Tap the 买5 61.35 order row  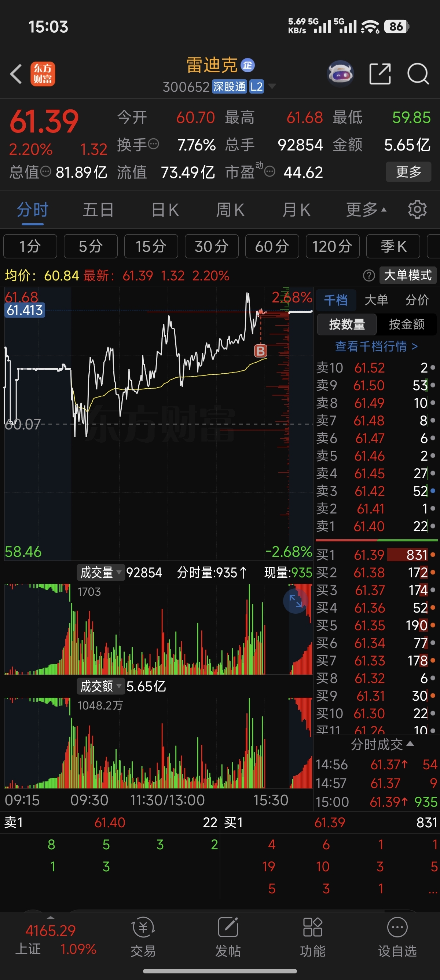pyautogui.click(x=376, y=625)
